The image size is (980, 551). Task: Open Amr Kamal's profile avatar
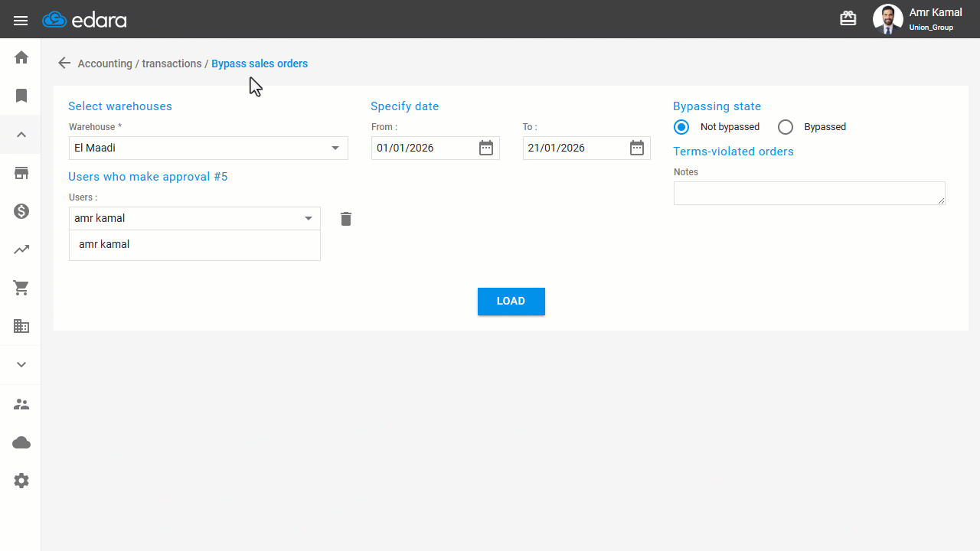pyautogui.click(x=888, y=19)
